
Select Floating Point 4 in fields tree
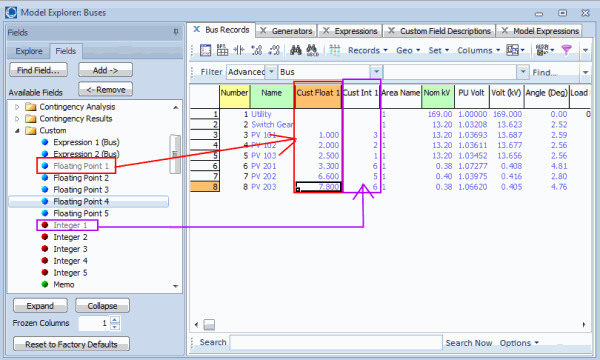(81, 201)
